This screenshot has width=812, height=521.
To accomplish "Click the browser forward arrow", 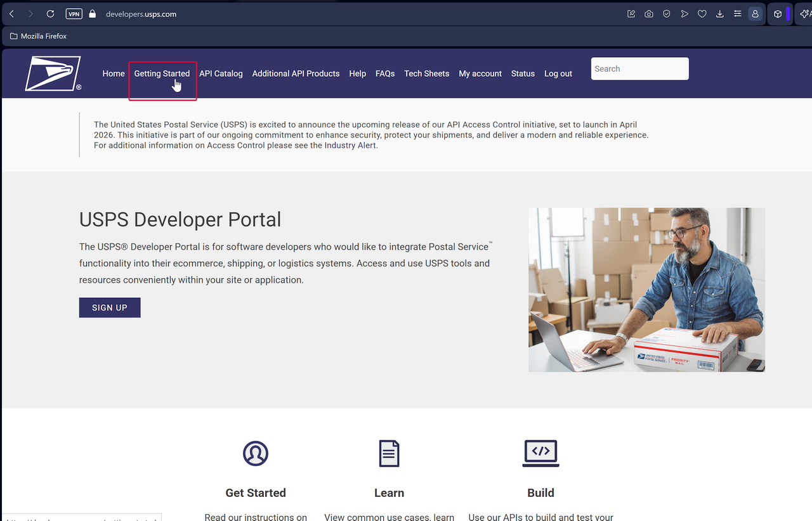I will pyautogui.click(x=30, y=14).
